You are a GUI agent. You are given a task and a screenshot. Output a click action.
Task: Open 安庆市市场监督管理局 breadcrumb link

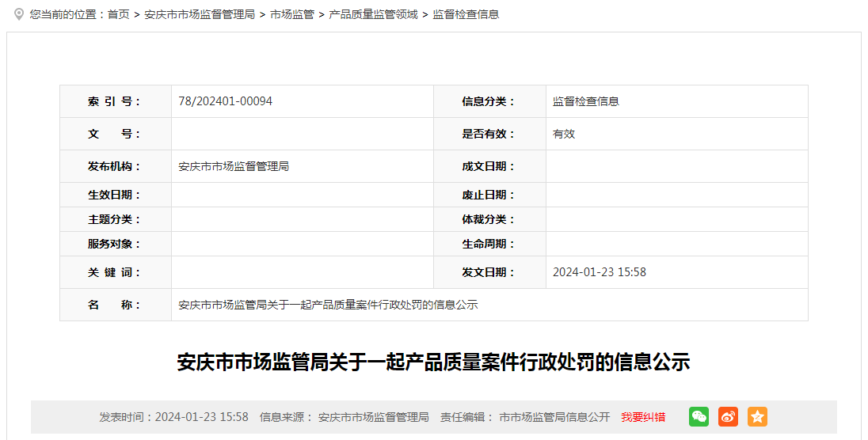(x=200, y=14)
